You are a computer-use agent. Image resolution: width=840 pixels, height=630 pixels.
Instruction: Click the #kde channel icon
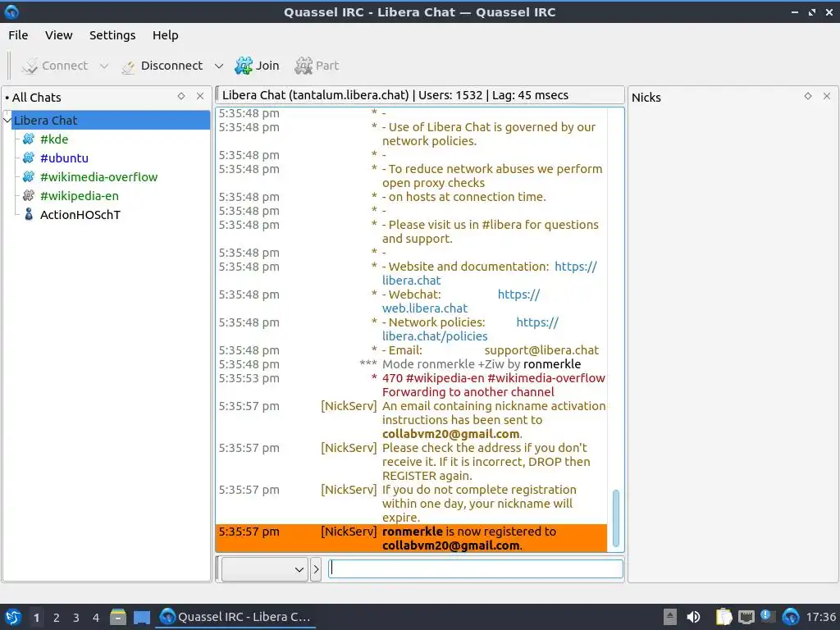tap(29, 139)
